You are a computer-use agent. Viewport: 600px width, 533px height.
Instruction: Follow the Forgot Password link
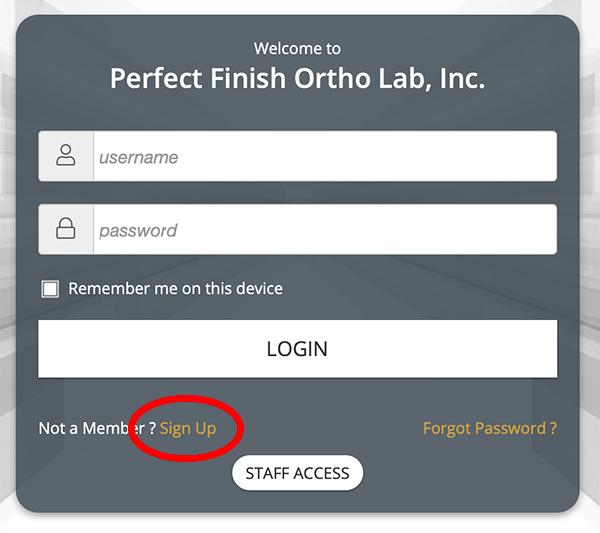490,428
